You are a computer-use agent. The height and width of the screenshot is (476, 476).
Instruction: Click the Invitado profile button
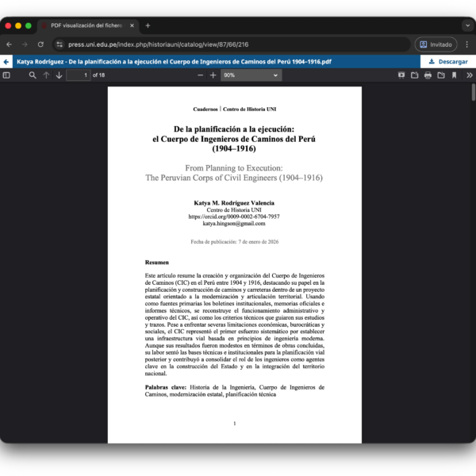coord(436,44)
